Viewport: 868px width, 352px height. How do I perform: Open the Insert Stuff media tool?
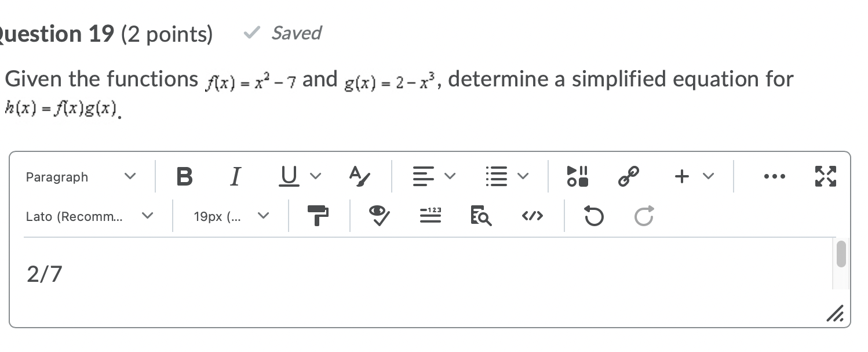[x=578, y=176]
